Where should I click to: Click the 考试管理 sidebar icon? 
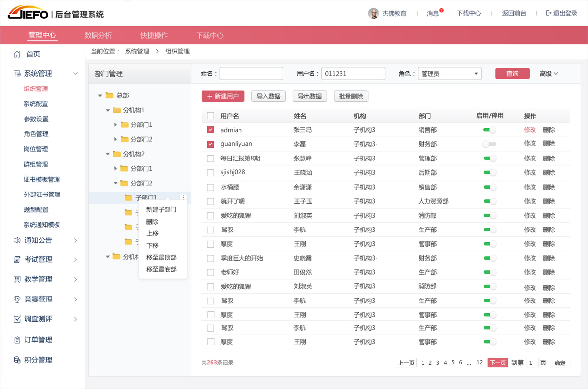click(x=17, y=260)
